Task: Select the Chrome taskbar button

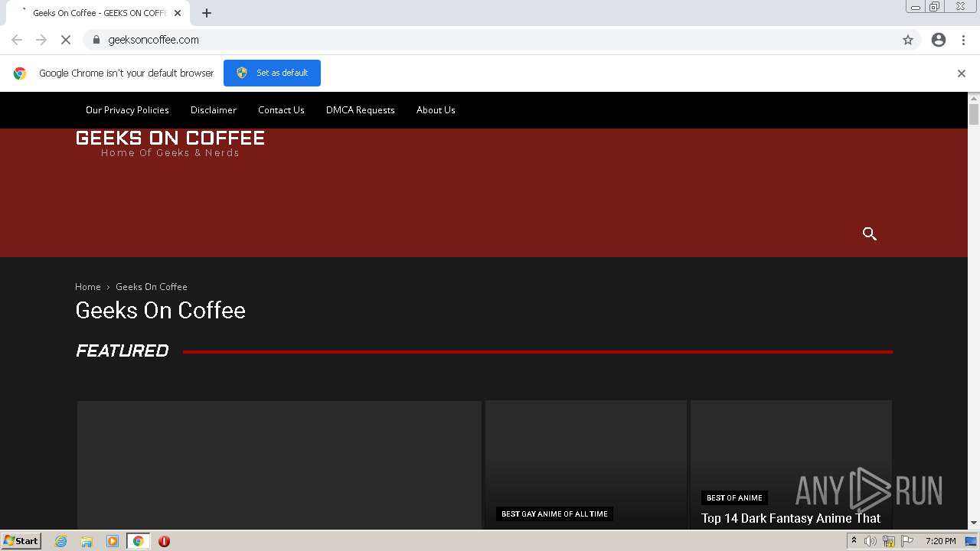Action: (138, 541)
